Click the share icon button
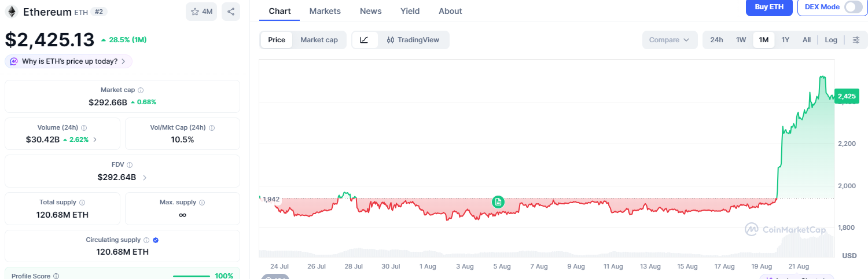Screen dimensions: 868x279 (x=231, y=12)
